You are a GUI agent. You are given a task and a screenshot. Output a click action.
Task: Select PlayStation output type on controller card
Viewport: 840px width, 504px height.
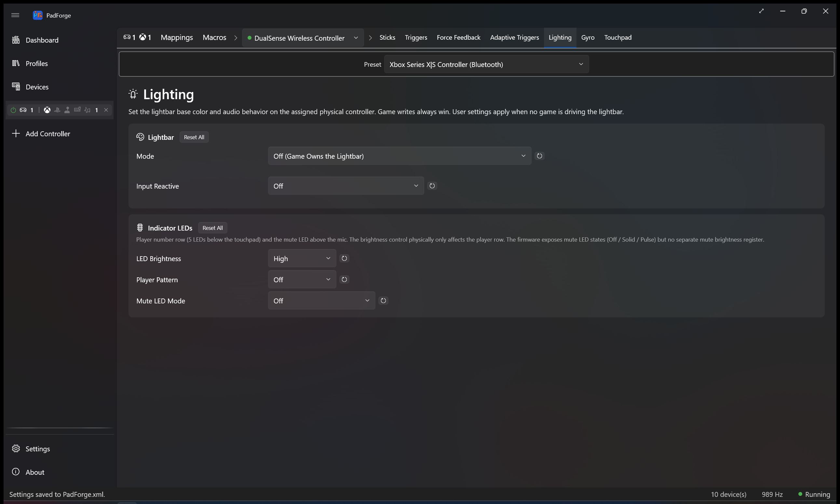pos(58,110)
